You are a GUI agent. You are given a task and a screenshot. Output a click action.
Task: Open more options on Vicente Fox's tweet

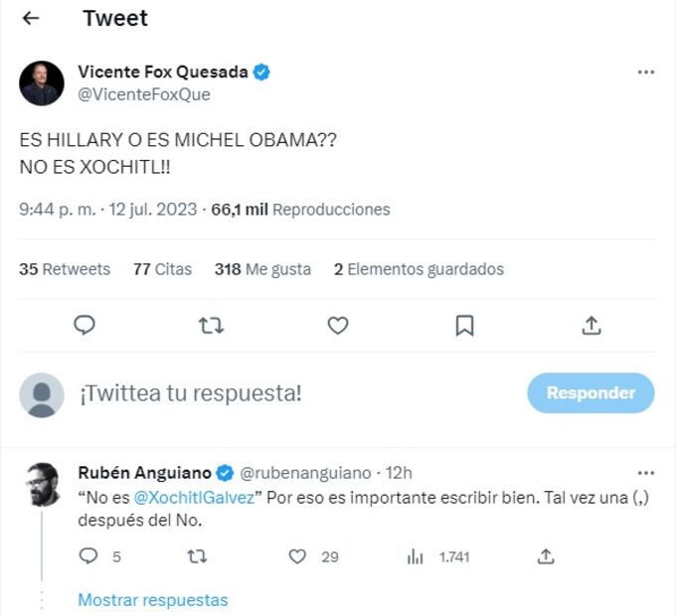646,73
